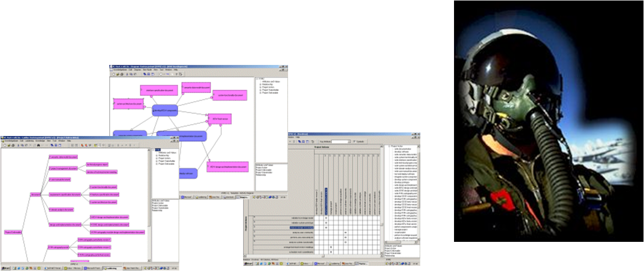Select 'semantic data model document' node in diagram window
This screenshot has height=271, width=644.
point(196,87)
